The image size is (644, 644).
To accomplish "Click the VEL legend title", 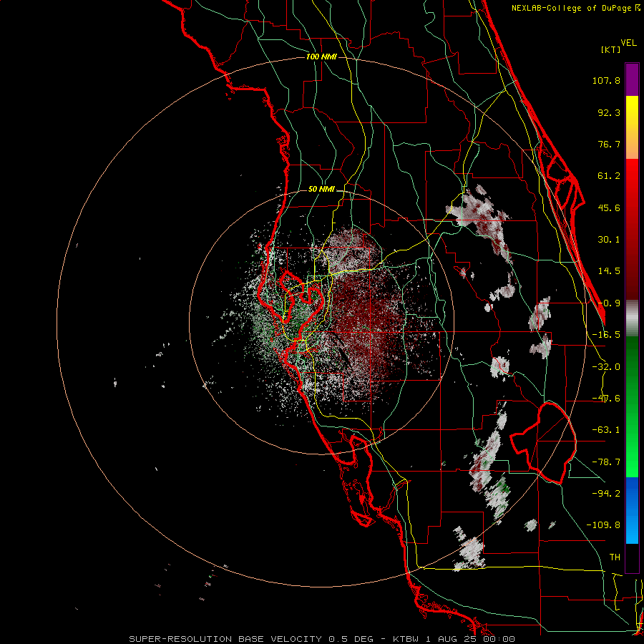I will click(628, 43).
